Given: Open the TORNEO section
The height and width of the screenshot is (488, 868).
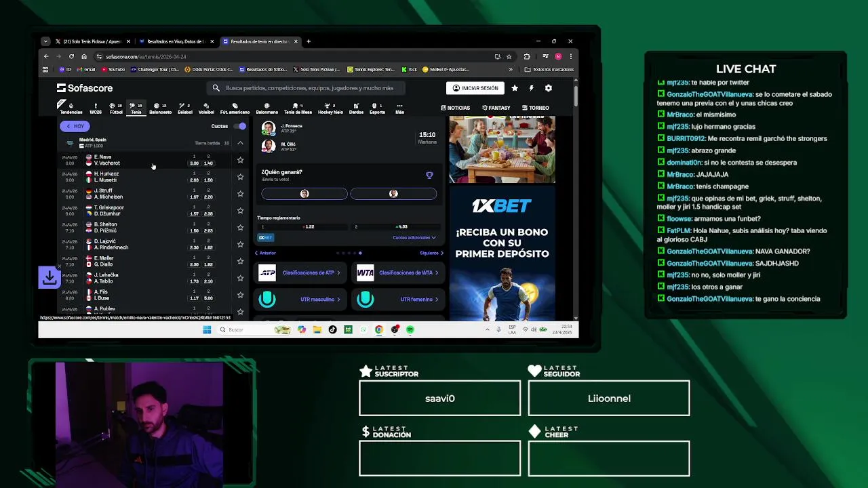Looking at the screenshot, I should click(x=535, y=108).
